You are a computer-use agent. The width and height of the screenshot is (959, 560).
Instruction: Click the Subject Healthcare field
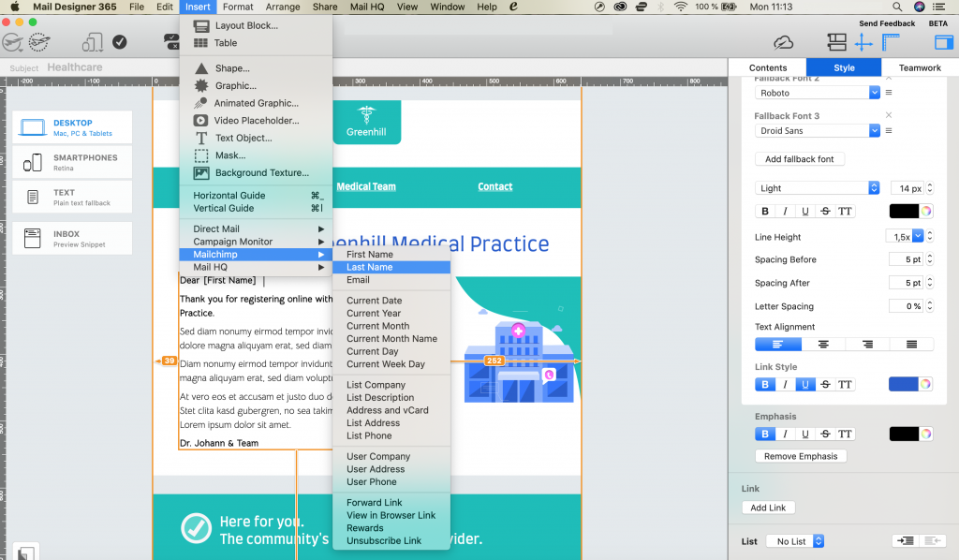click(75, 67)
